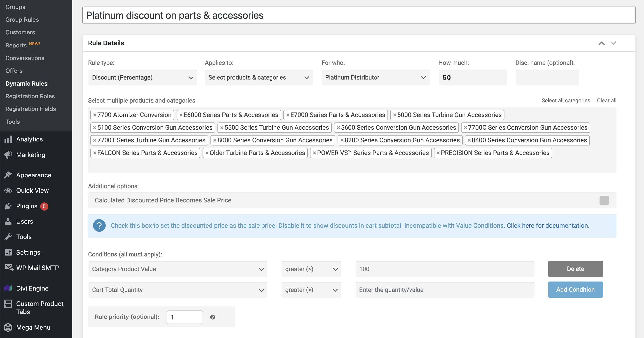The width and height of the screenshot is (644, 338).
Task: Click the Clear all link
Action: click(607, 101)
